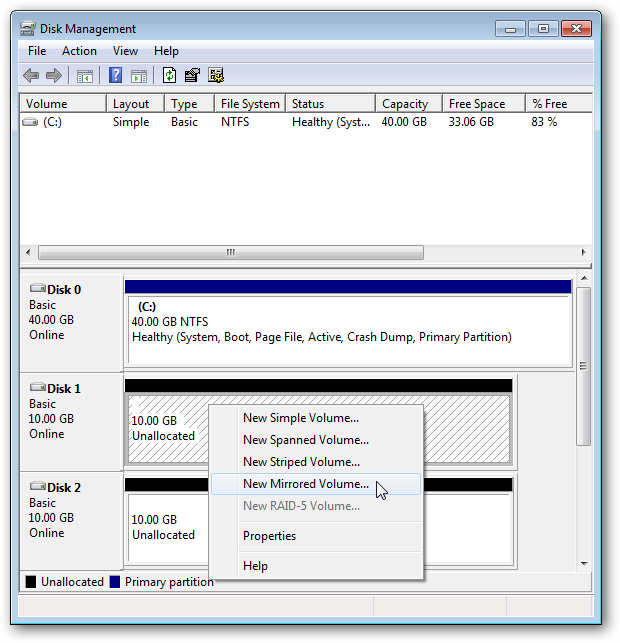Click the Disk 0 drive icon
The image size is (620, 643).
(38, 288)
